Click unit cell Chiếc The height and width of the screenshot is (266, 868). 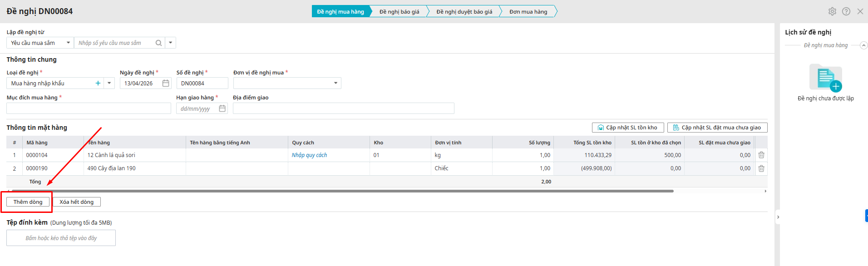[x=462, y=168]
